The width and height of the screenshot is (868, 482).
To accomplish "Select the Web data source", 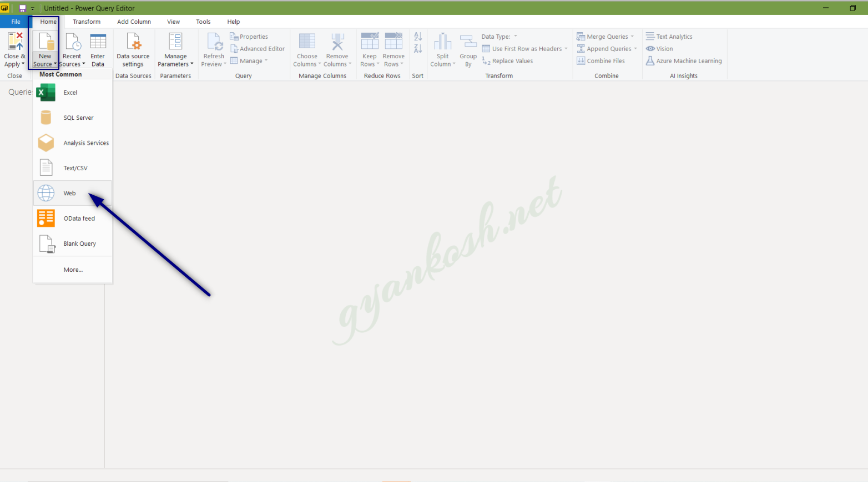I will (x=73, y=193).
